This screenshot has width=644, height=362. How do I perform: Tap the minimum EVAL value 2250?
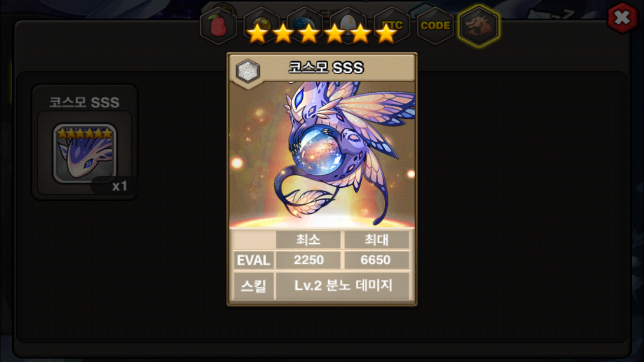(x=308, y=260)
